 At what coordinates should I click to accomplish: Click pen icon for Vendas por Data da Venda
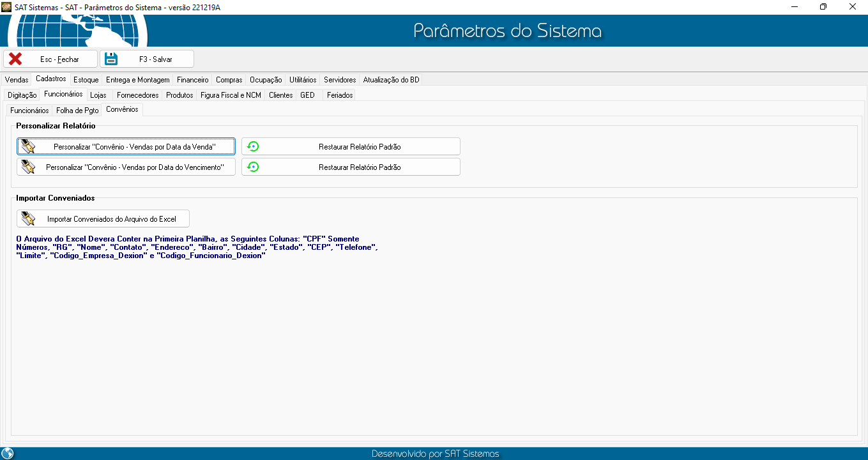(27, 146)
